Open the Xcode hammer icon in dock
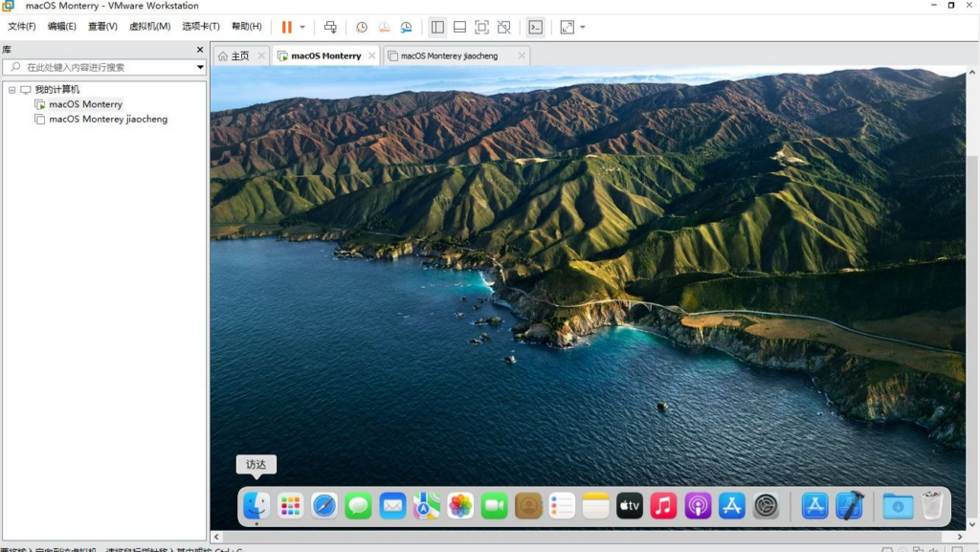Screen dimensions: 980x552 coord(849,505)
